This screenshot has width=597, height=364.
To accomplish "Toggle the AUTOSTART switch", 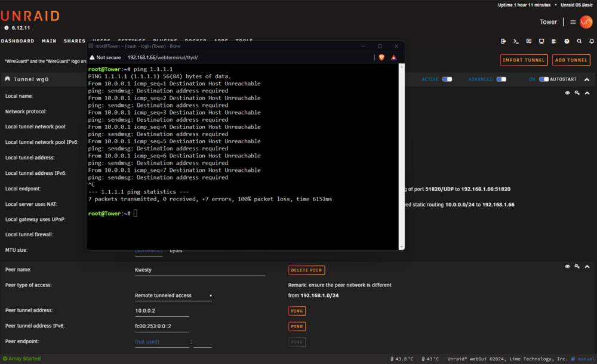I will pos(544,79).
